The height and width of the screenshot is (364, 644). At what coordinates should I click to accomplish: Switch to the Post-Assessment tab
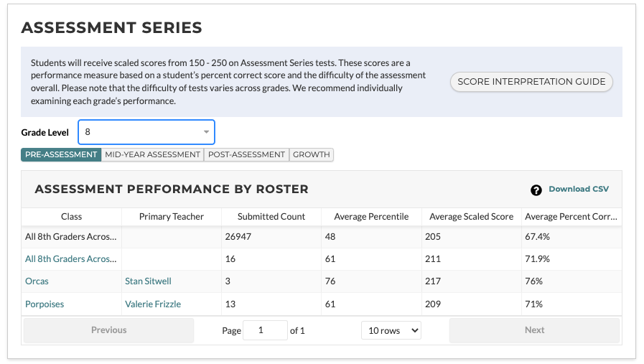[x=246, y=154]
